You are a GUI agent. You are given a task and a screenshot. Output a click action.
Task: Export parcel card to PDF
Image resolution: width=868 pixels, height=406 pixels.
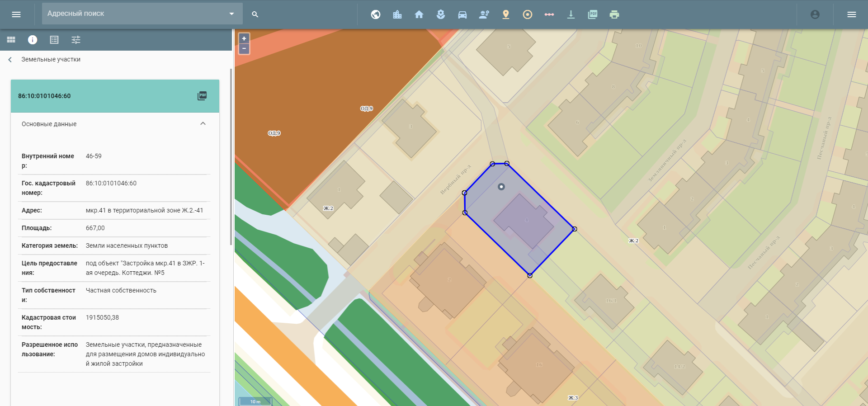(x=202, y=96)
